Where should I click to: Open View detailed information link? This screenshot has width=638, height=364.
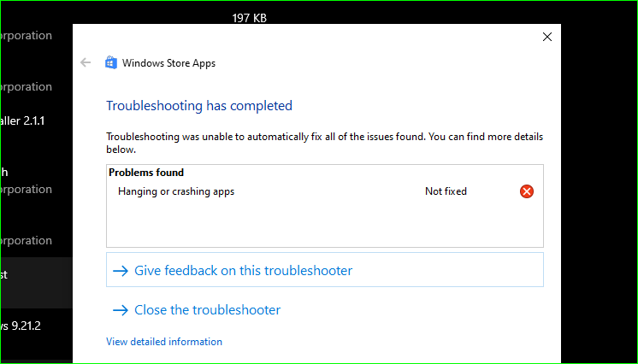[x=164, y=342]
